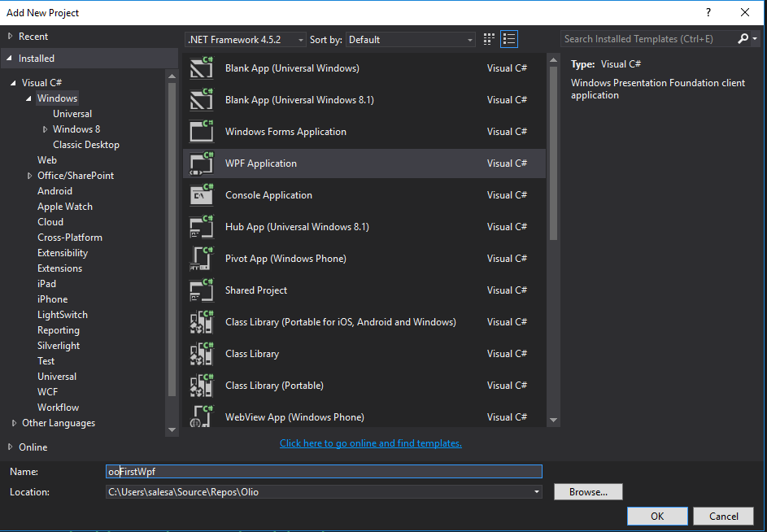Click the Console Application template icon

click(201, 195)
